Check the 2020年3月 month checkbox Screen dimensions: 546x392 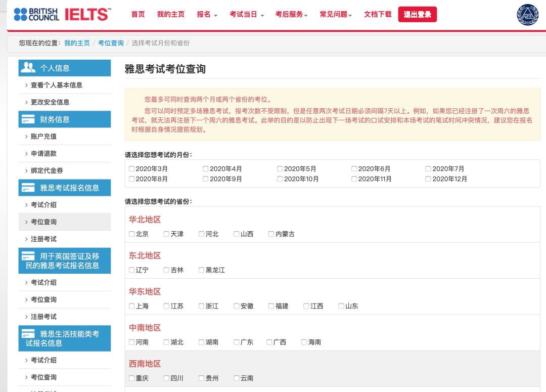(x=131, y=169)
